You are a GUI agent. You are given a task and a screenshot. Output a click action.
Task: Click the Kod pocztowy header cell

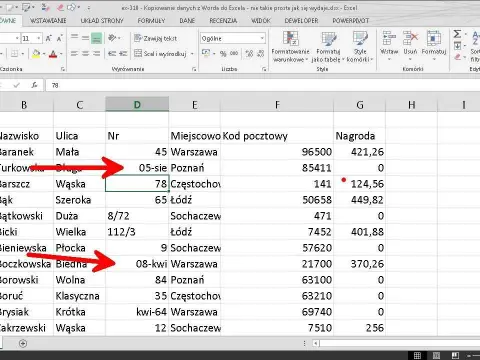(277, 136)
